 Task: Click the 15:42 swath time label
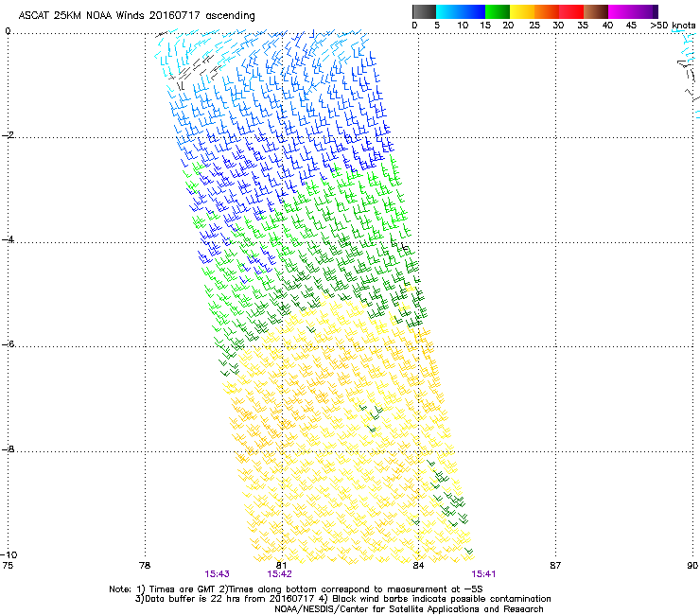click(x=279, y=574)
